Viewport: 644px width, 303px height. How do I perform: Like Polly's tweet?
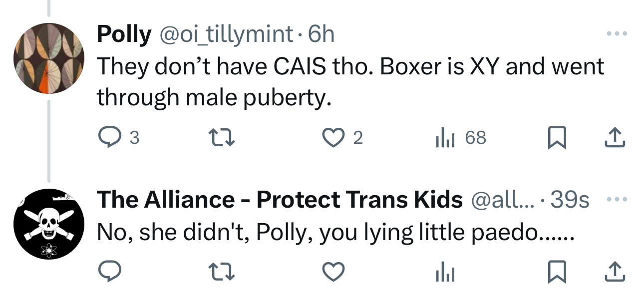(333, 137)
